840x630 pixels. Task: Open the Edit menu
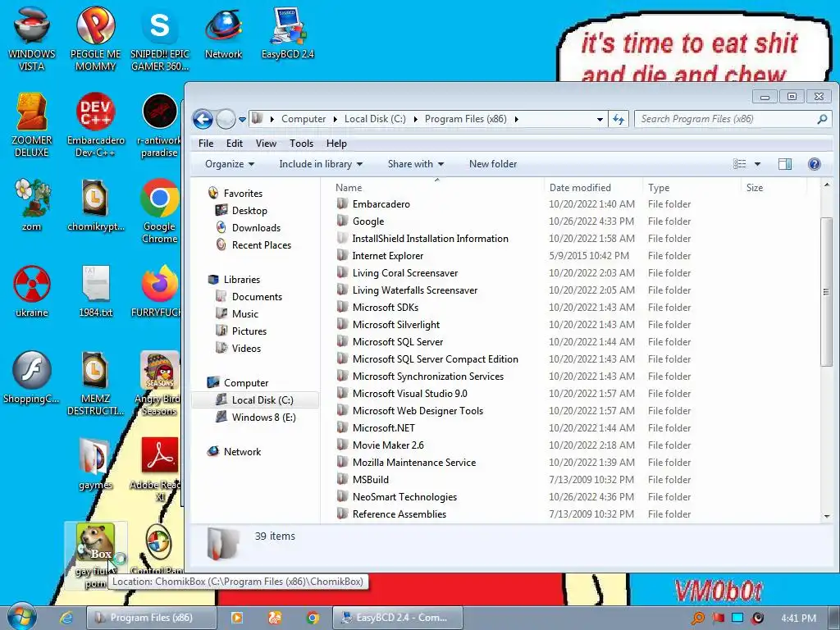[234, 144]
